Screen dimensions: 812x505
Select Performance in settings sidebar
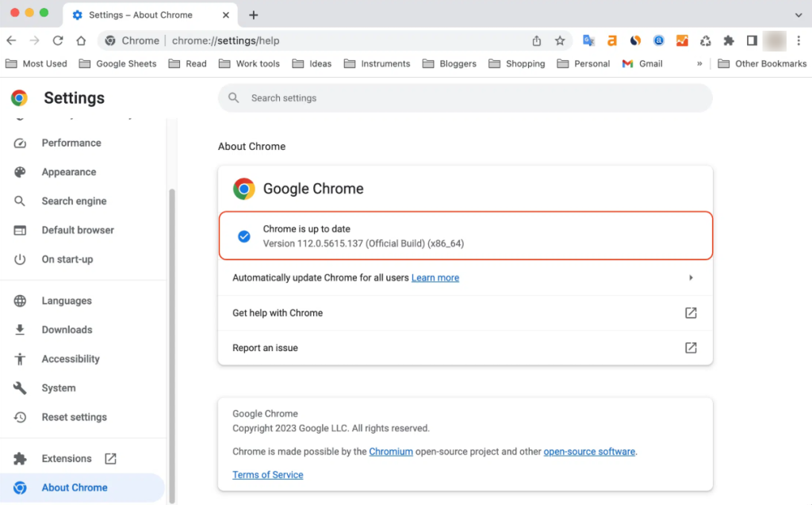pos(71,143)
